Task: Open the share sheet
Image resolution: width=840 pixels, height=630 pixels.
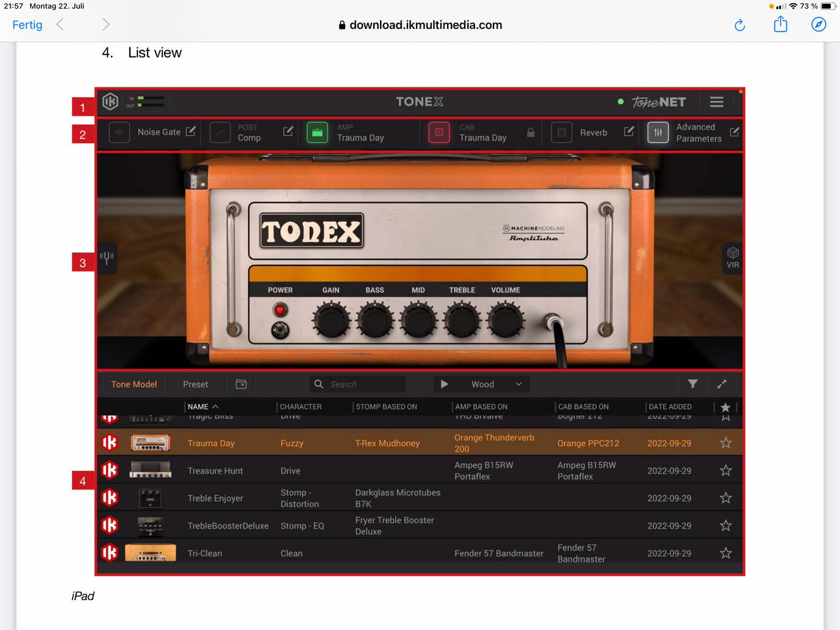Action: tap(780, 24)
